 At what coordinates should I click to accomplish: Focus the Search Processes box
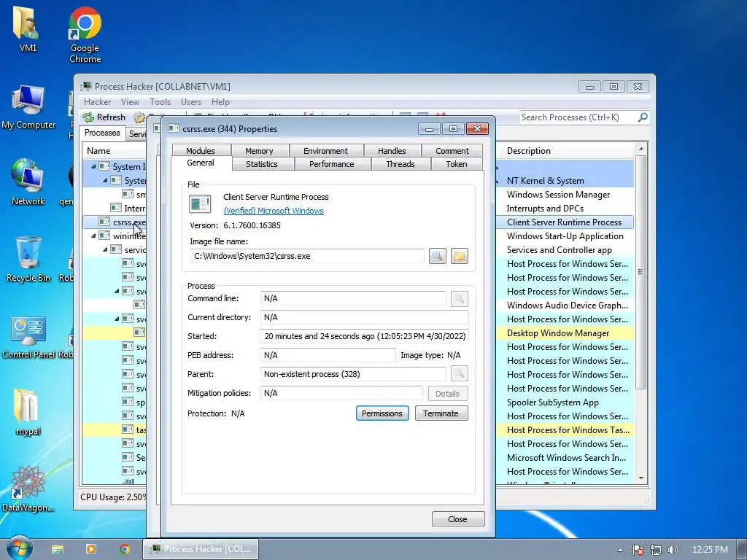pyautogui.click(x=578, y=117)
